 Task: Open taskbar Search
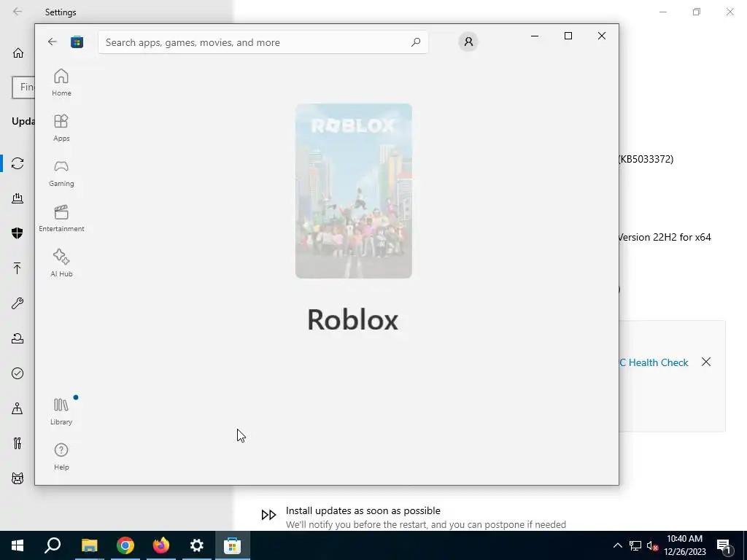tap(53, 545)
